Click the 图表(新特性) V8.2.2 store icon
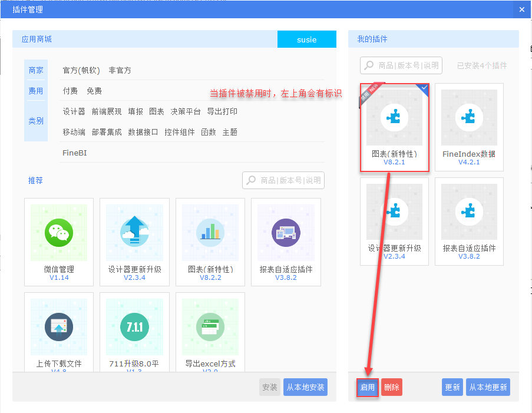This screenshot has height=413, width=532. click(x=210, y=233)
